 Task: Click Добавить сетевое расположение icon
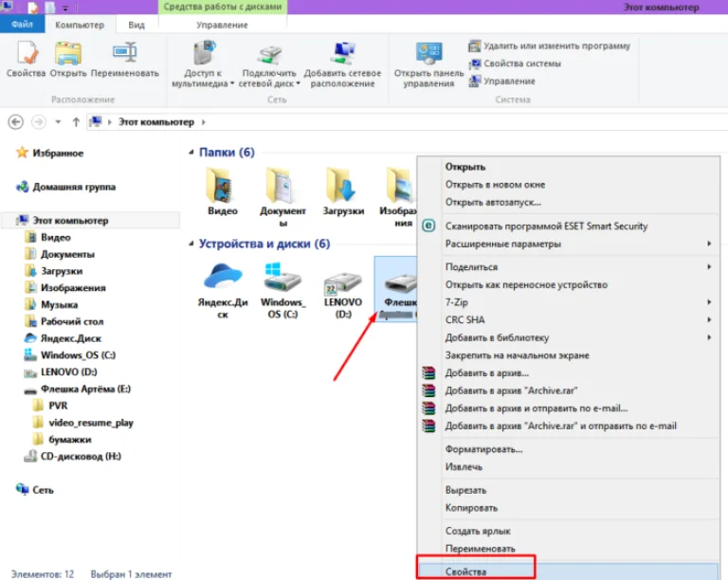pyautogui.click(x=342, y=64)
